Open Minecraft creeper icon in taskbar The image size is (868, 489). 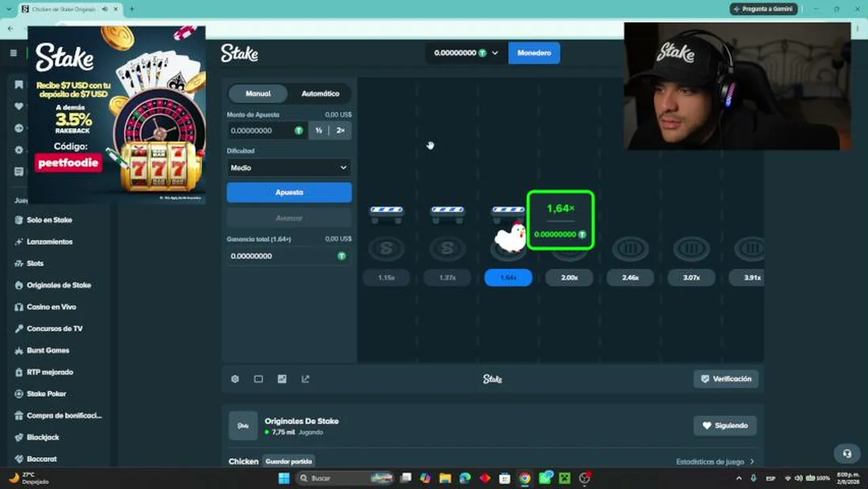coord(564,478)
